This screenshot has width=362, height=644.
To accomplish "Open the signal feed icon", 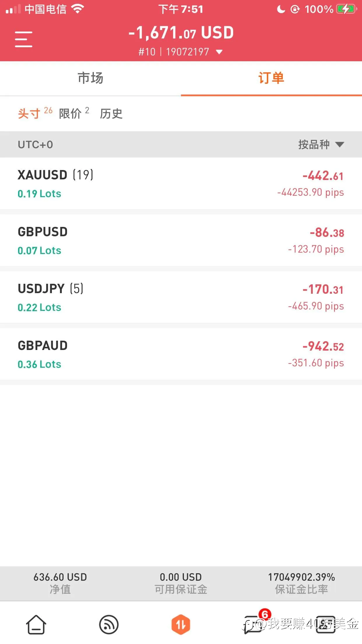I will 109,624.
